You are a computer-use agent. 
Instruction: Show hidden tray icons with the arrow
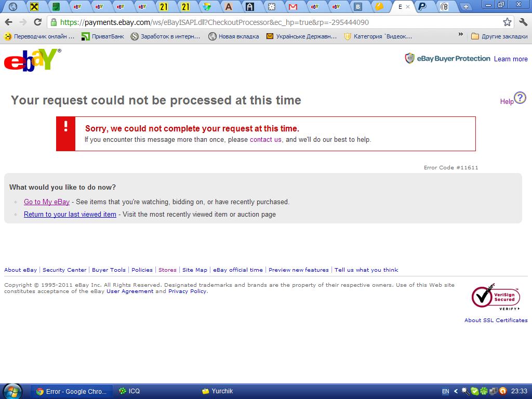[x=456, y=392]
